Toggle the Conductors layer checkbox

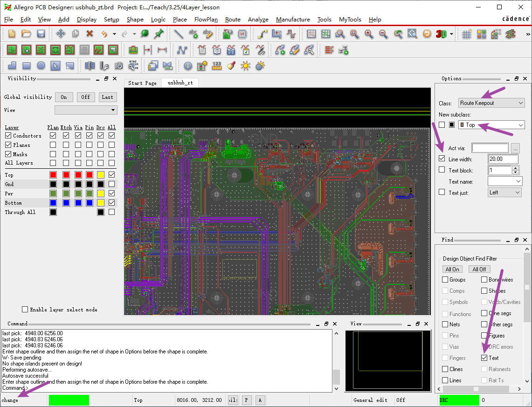coord(8,136)
